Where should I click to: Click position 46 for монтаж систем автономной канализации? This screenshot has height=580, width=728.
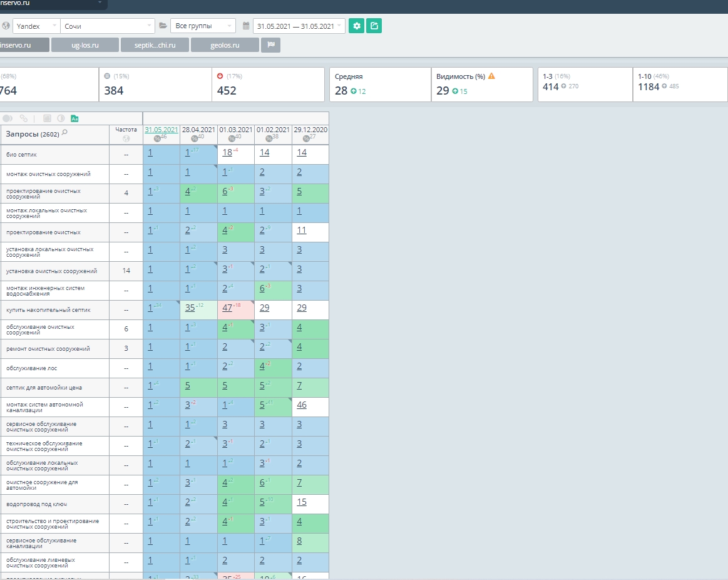[x=302, y=405]
